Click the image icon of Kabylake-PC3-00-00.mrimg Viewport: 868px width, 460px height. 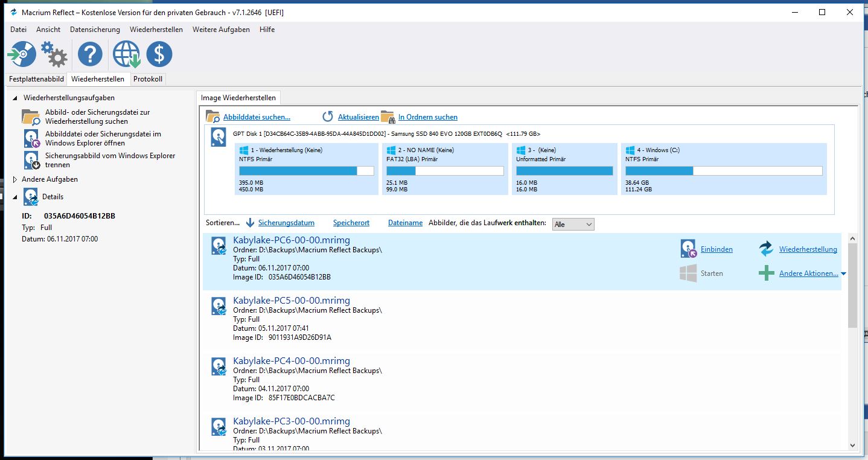219,427
